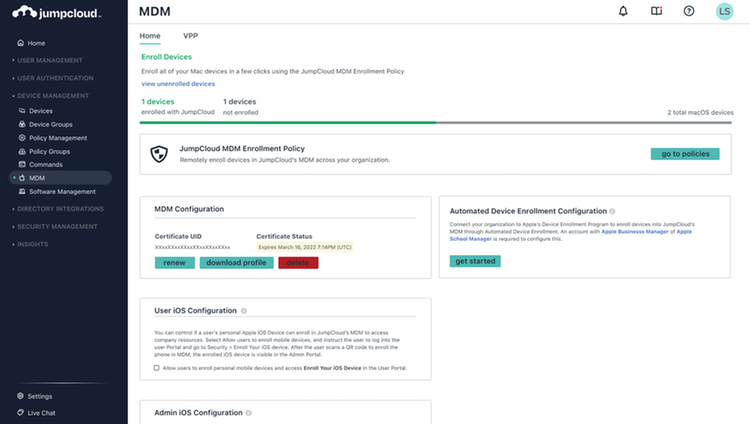This screenshot has height=424, width=750.
Task: Collapse the Device Management section
Action: pyautogui.click(x=50, y=96)
